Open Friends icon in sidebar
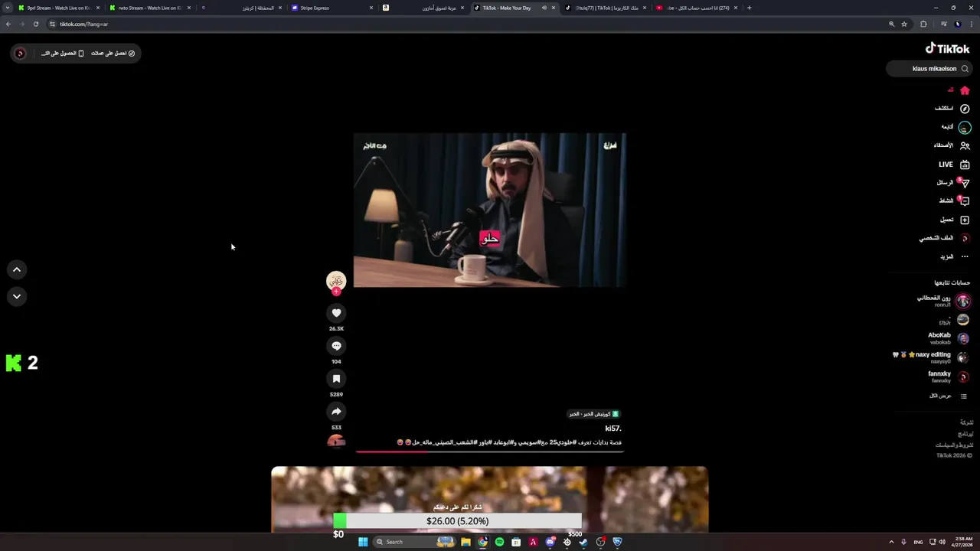The width and height of the screenshot is (980, 551). 965,145
